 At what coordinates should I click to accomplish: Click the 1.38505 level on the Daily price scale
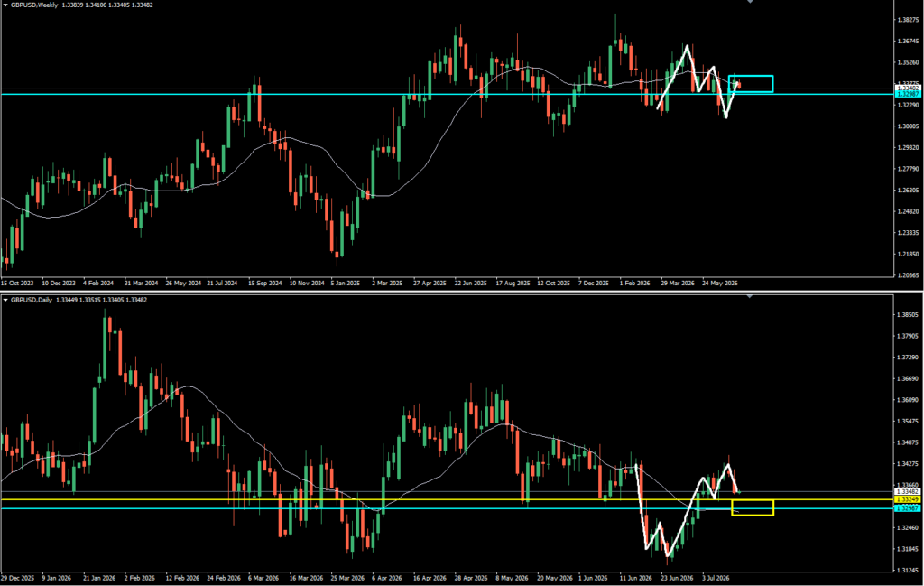(908, 315)
